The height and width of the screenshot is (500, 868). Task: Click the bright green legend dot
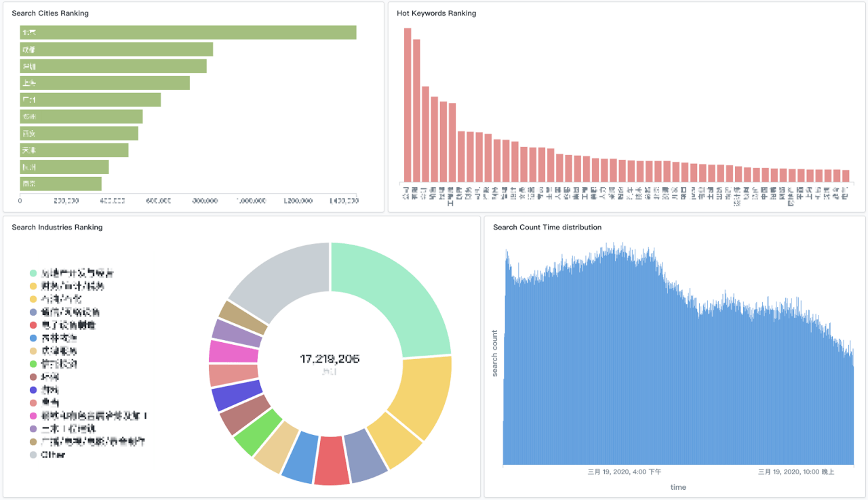pos(33,364)
